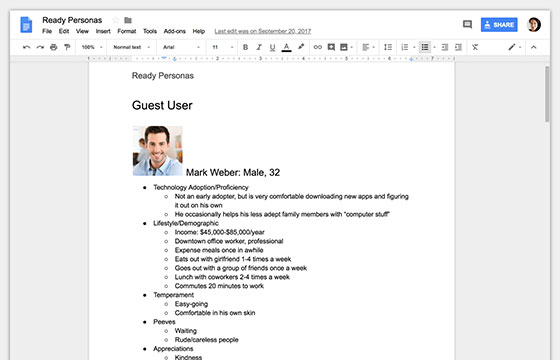Click the right indent marker on the ruler
This screenshot has width=560, height=360.
coord(411,59)
